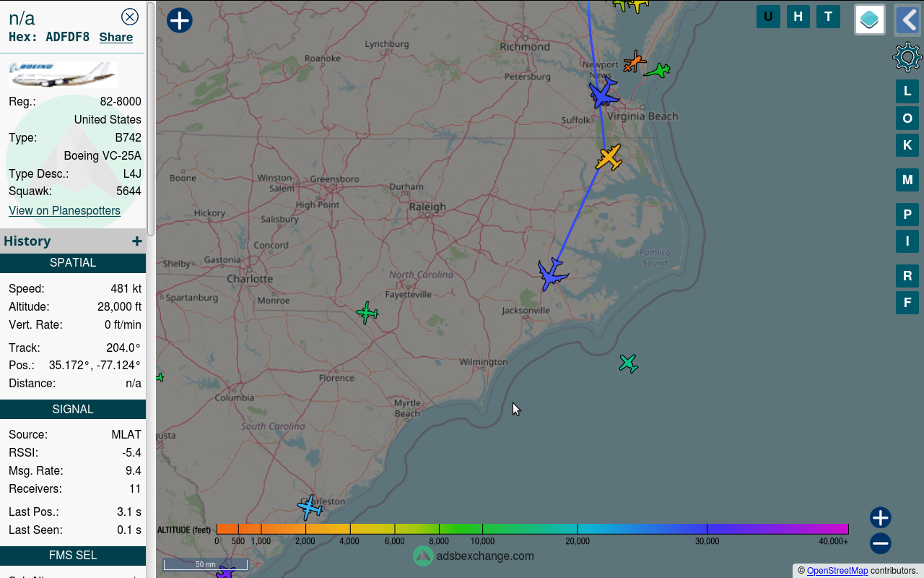This screenshot has height=578, width=924.
Task: Click the position coordinates 35.172°, -77.124°
Action: pos(95,365)
